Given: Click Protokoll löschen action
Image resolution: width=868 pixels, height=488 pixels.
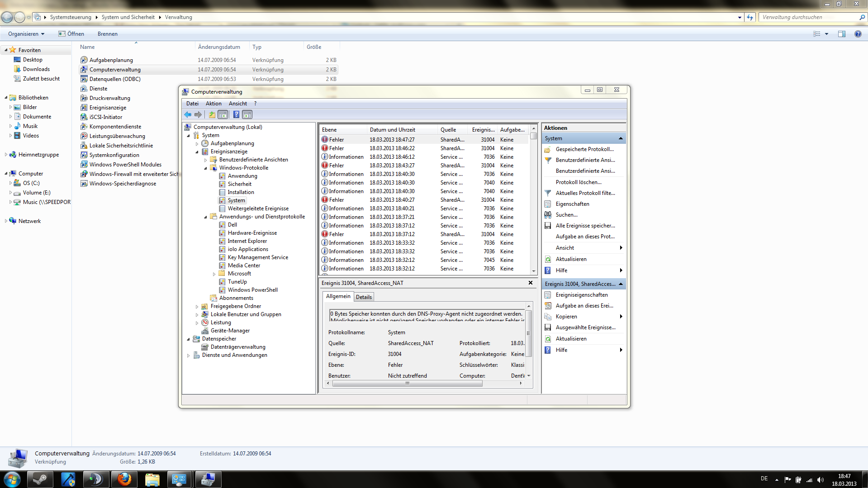Looking at the screenshot, I should tap(579, 182).
